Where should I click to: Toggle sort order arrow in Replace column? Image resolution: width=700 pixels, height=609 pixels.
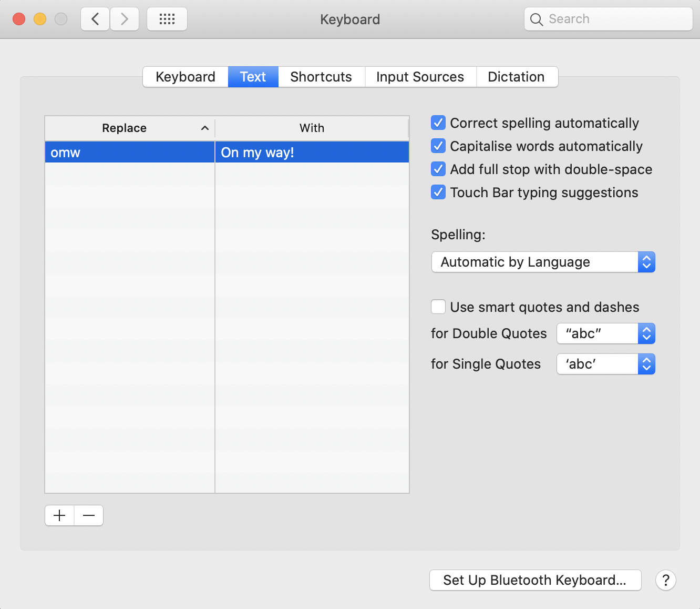[205, 128]
